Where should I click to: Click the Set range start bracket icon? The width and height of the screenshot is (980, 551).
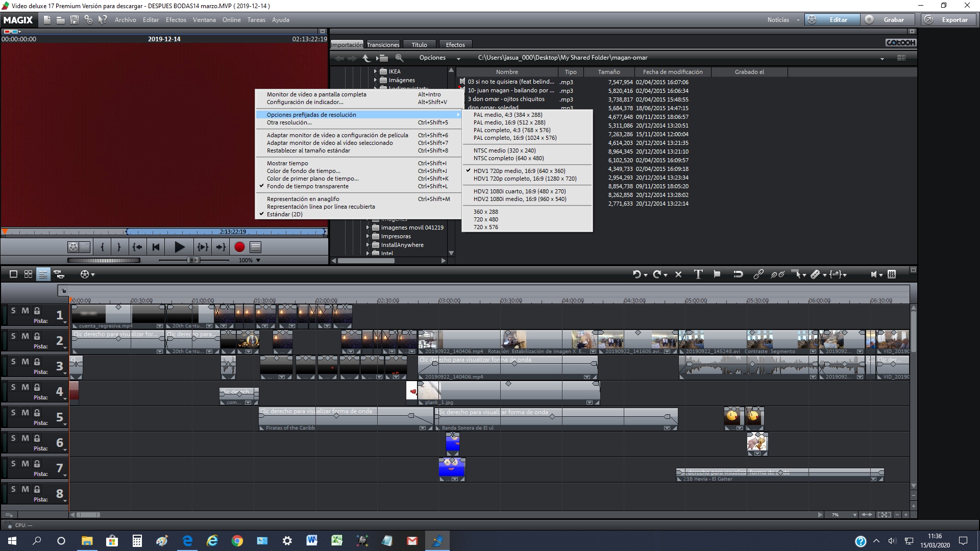[x=103, y=247]
